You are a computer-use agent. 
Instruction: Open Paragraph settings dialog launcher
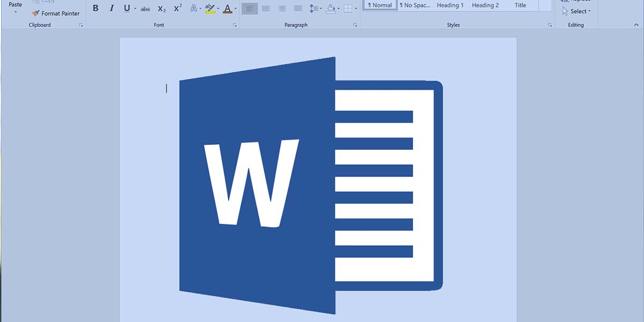355,25
